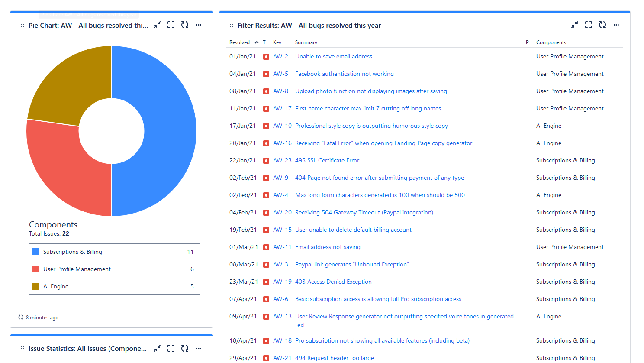Viewport: 644px width, 363px height.
Task: Click the refresh icon beside 8 minutes ago
Action: click(21, 317)
